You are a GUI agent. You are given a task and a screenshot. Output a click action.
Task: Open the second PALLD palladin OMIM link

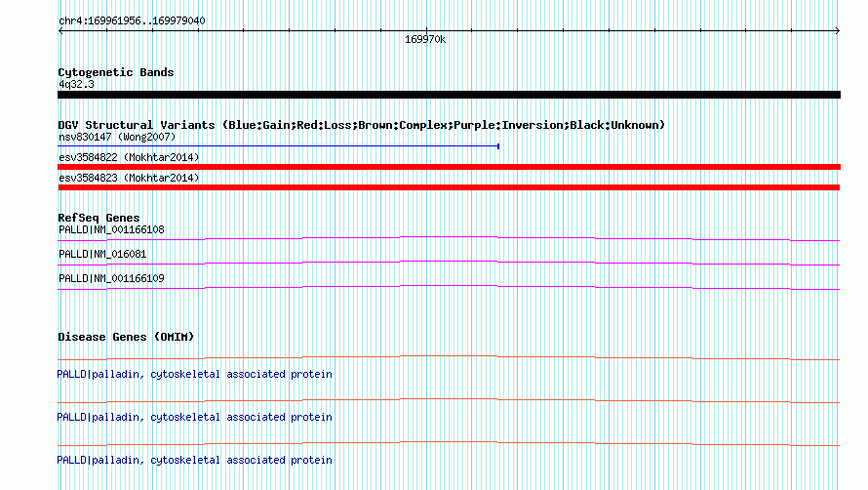[x=194, y=417]
